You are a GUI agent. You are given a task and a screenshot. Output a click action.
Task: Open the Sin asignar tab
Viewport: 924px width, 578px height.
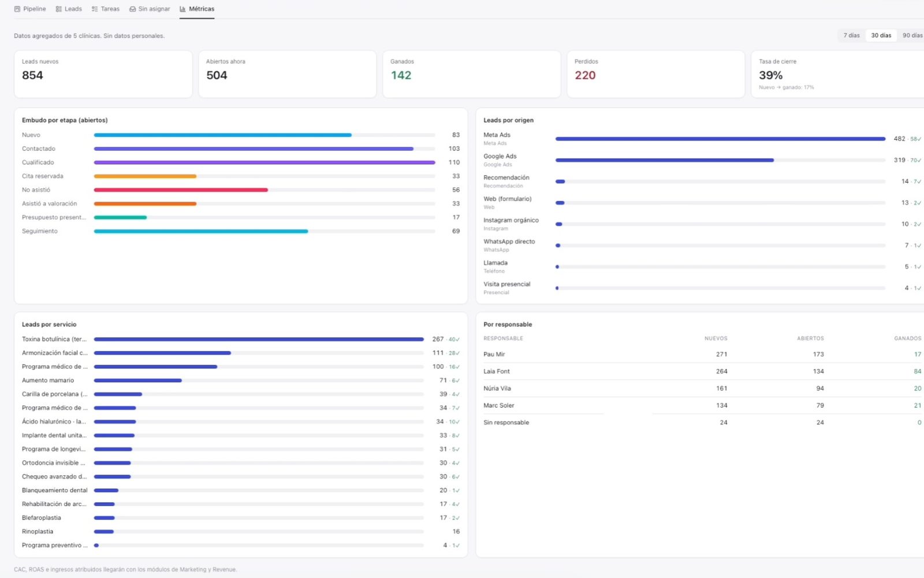tap(150, 9)
